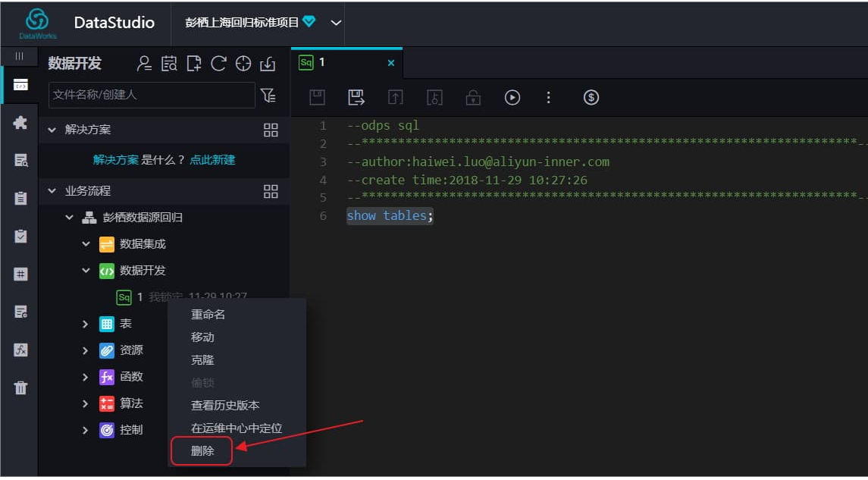Click the 解决方案 help link

[x=116, y=160]
